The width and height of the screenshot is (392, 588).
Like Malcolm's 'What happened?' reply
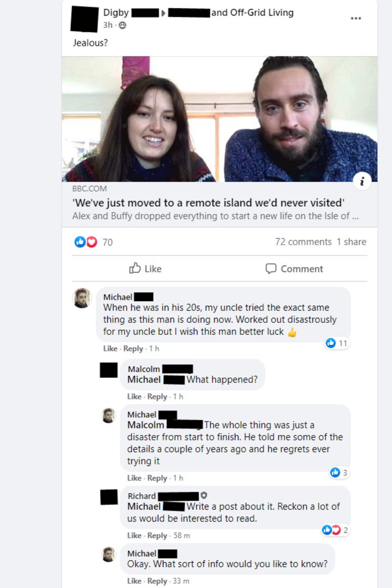(134, 396)
